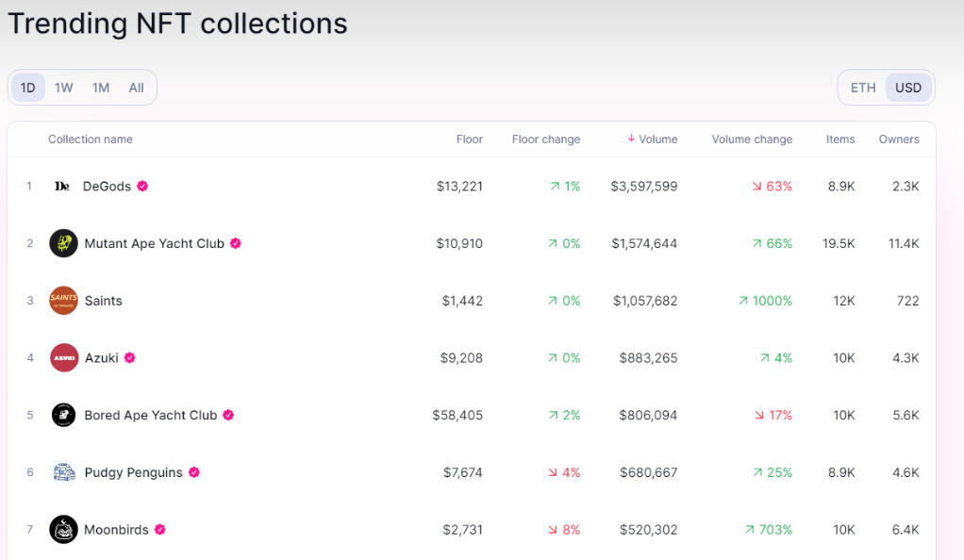Viewport: 964px width, 560px height.
Task: Open the DeGods collection logo
Action: tap(62, 187)
